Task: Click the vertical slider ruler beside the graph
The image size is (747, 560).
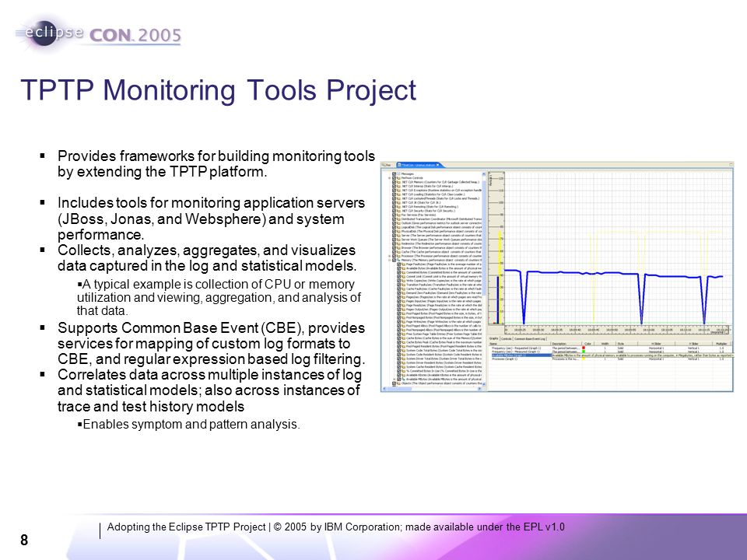Action: coord(496,247)
